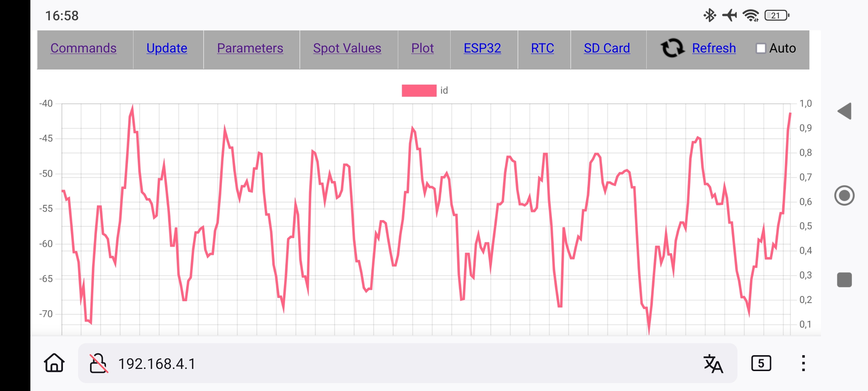Toggle the id dataset legend swatch
Viewport: 868px width, 391px height.
click(419, 91)
